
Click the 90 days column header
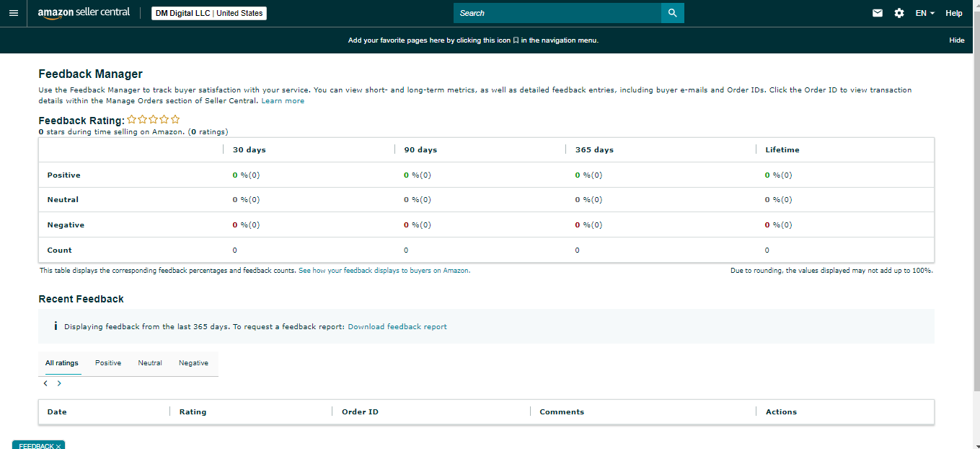coord(420,150)
